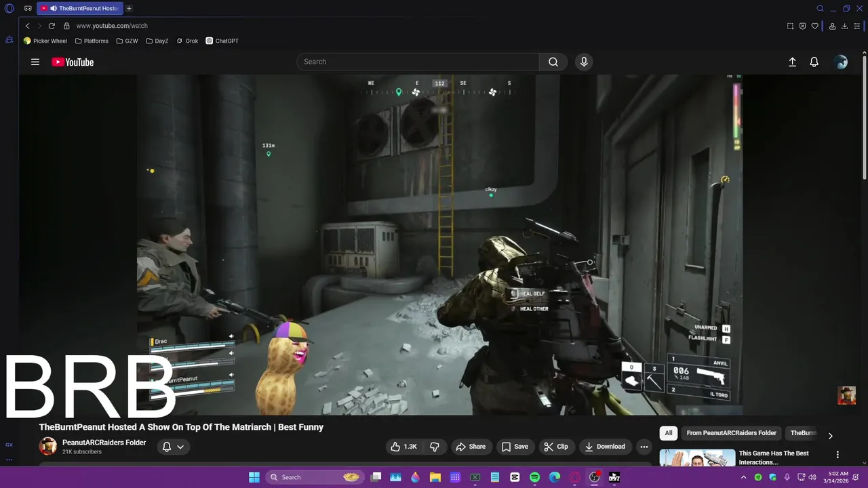
Task: Open the Picker Wheel bookmark
Action: [45, 41]
